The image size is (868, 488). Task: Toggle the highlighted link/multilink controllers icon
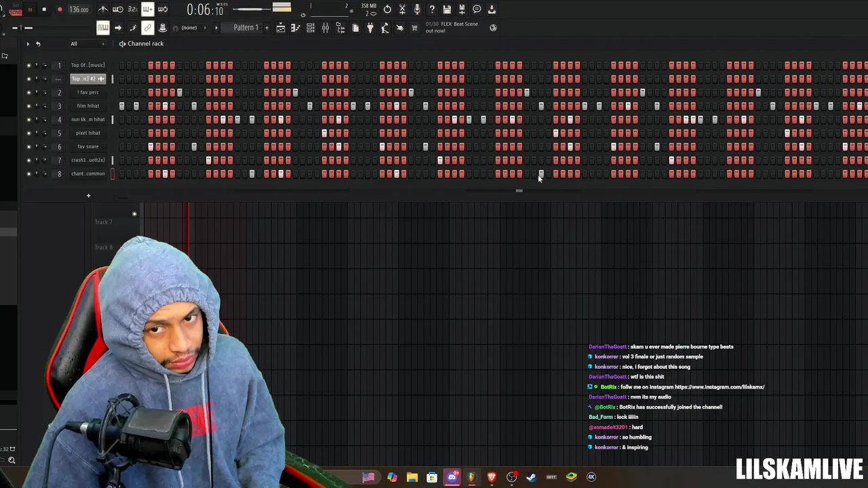pyautogui.click(x=147, y=28)
